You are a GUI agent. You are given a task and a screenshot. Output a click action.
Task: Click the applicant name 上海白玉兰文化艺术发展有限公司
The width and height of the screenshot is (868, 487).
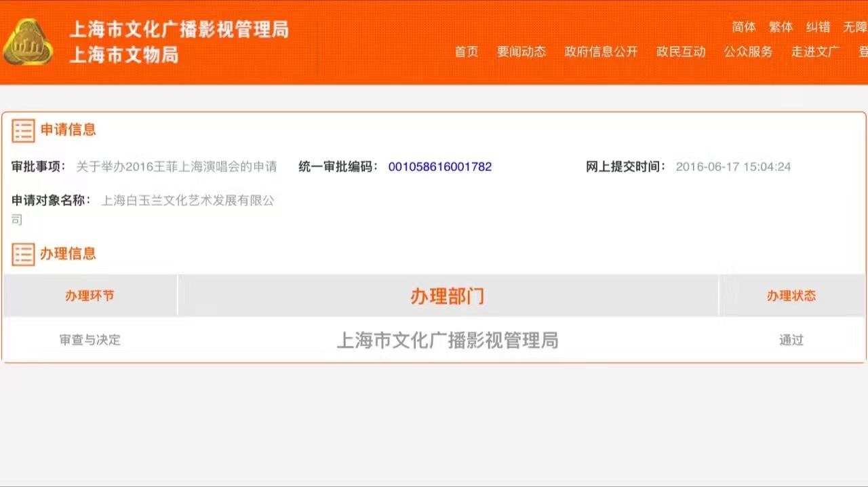coord(143,210)
